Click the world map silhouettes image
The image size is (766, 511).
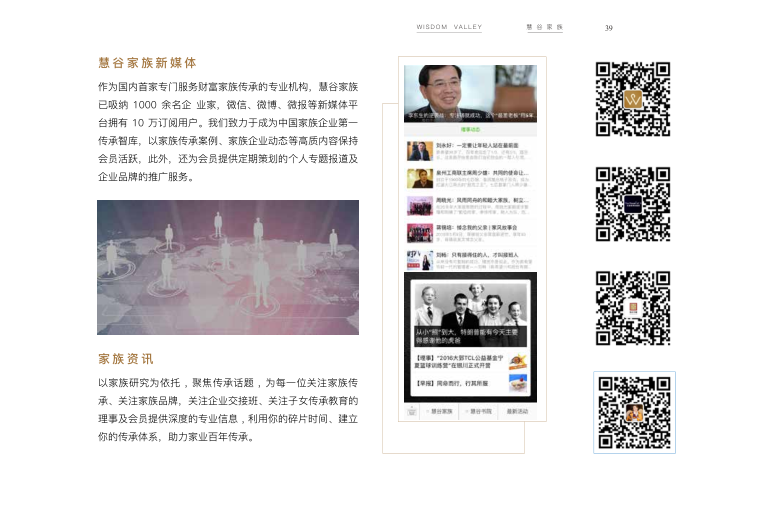[x=228, y=267]
